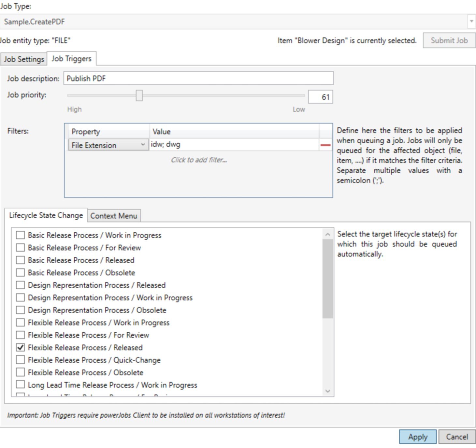Image resolution: width=476 pixels, height=448 pixels.
Task: Check Design Representation Process / Released
Action: [x=21, y=285]
